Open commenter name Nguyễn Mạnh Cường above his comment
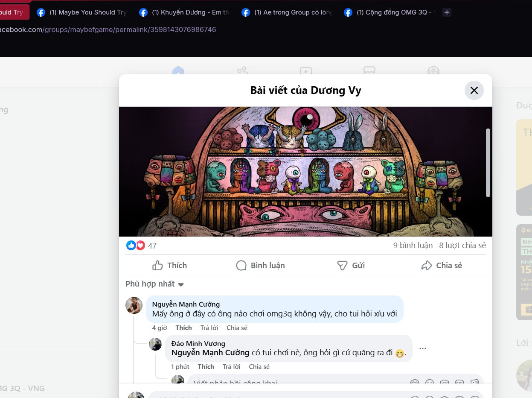This screenshot has width=532, height=398. point(186,304)
